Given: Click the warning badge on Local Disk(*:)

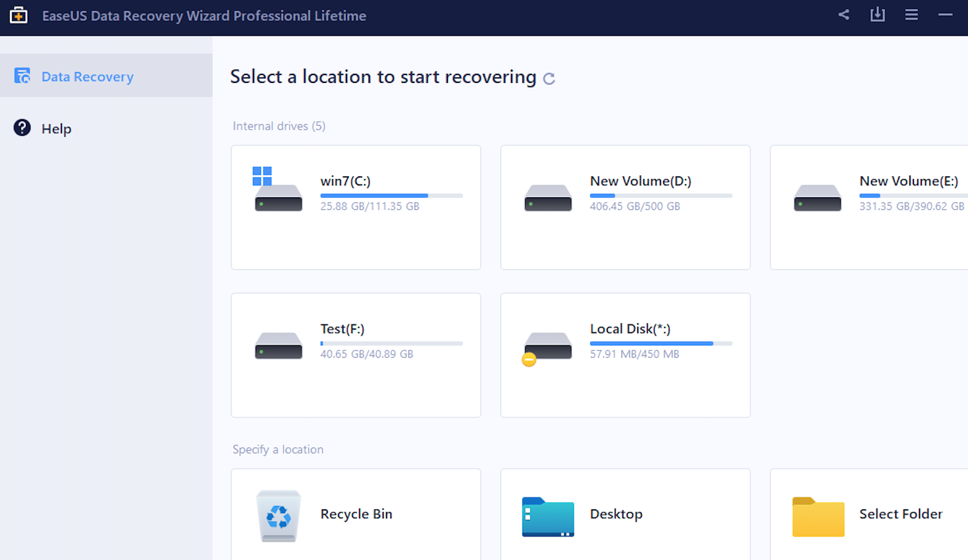Looking at the screenshot, I should coord(529,359).
